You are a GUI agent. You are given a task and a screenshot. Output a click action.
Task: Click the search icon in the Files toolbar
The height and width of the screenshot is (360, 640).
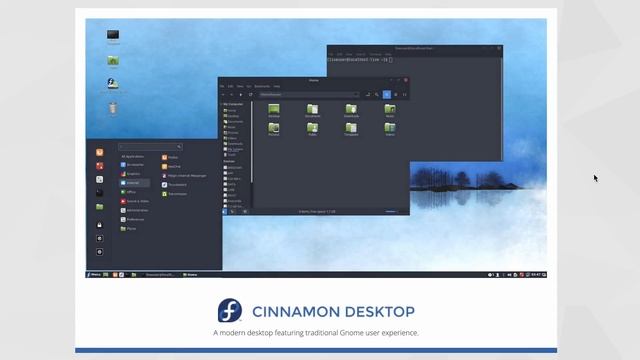click(x=377, y=95)
